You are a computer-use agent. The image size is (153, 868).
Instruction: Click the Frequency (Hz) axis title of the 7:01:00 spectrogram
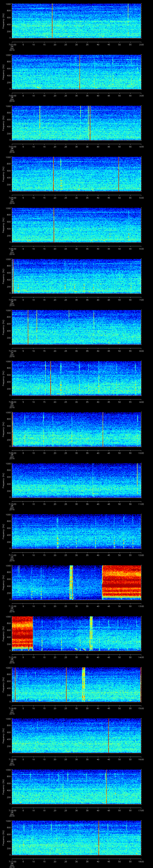coord(4,21)
